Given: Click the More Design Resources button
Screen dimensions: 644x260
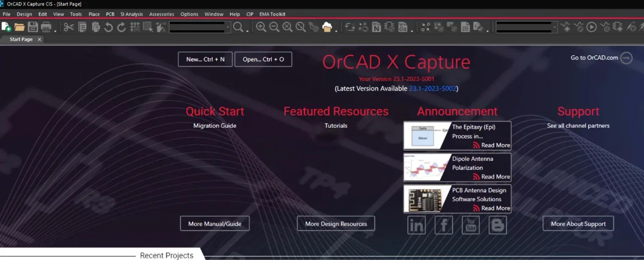Looking at the screenshot, I should coord(336,224).
